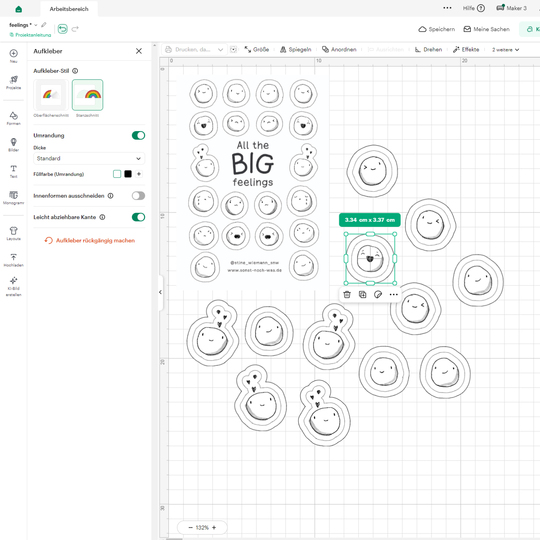Toggle Leicht abziehbare Kante switch

coord(138,217)
